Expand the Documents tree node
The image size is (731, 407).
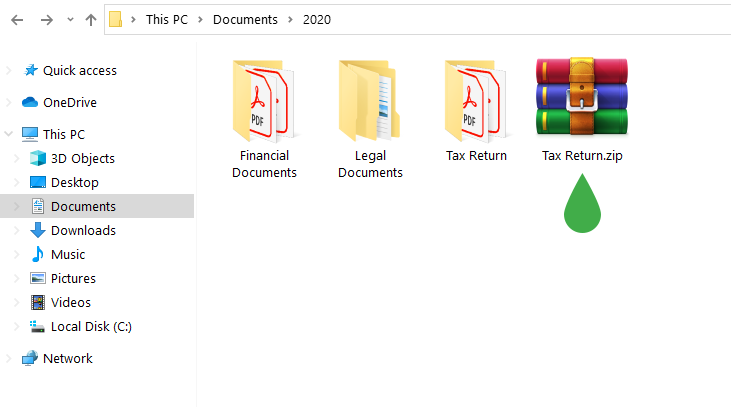tap(16, 207)
